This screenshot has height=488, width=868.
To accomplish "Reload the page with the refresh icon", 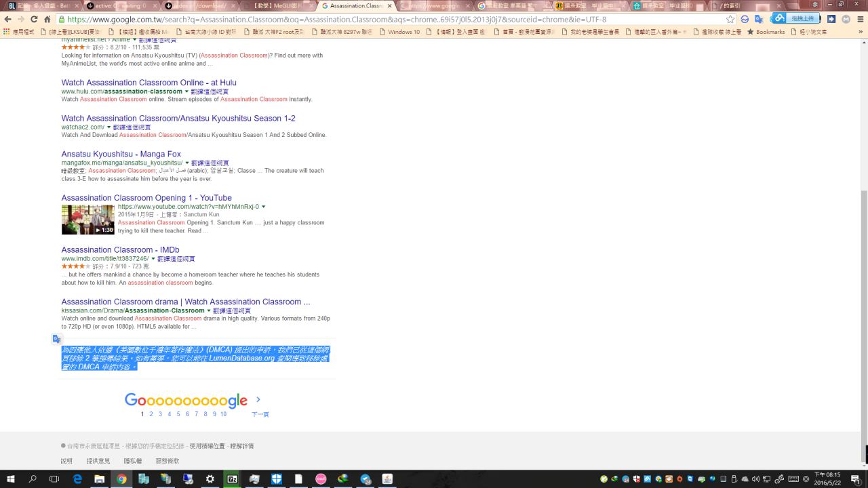I will (x=34, y=19).
